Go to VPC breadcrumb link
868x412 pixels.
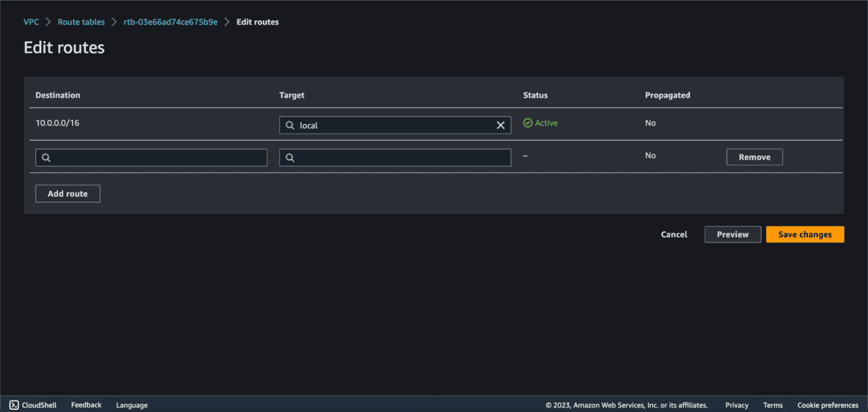tap(31, 22)
